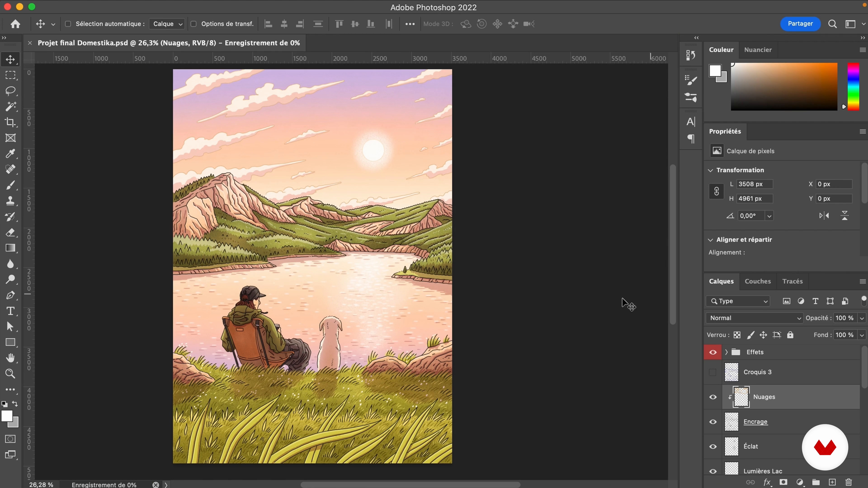Select the Brush tool
The image size is (868, 488).
pyautogui.click(x=10, y=185)
